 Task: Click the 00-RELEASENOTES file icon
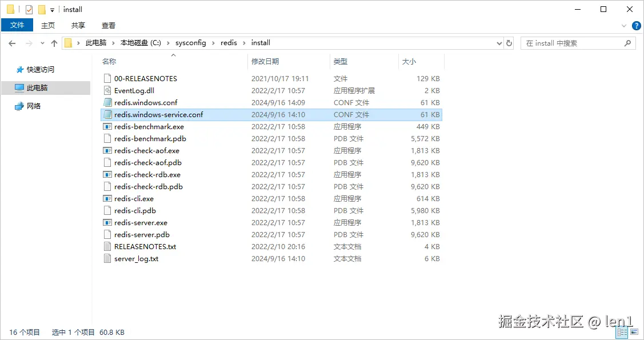pyautogui.click(x=107, y=78)
